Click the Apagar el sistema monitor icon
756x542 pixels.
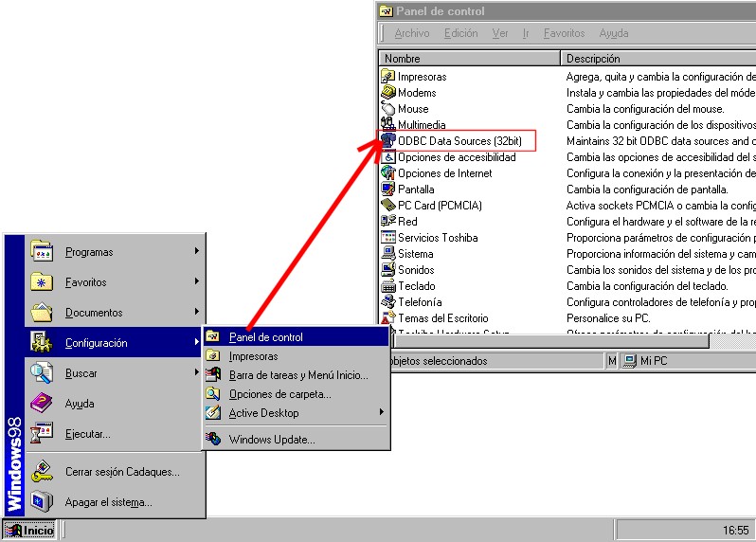pos(42,501)
